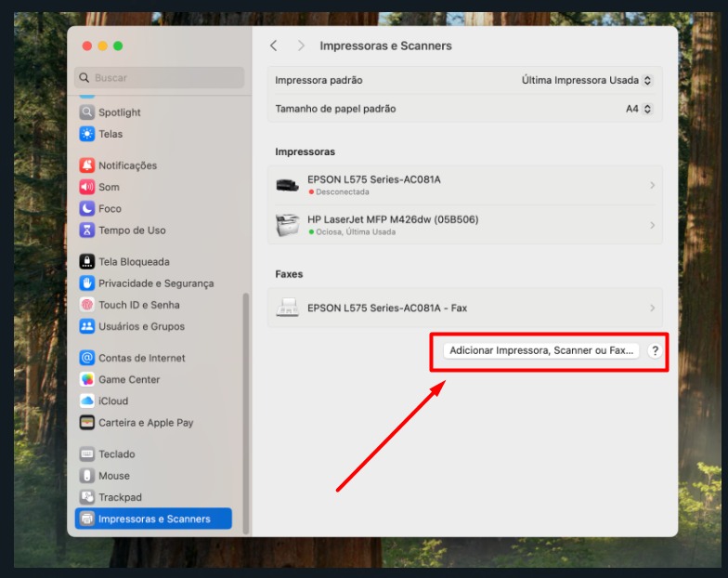728x578 pixels.
Task: Select the Notificações bell icon
Action: pyautogui.click(x=87, y=165)
